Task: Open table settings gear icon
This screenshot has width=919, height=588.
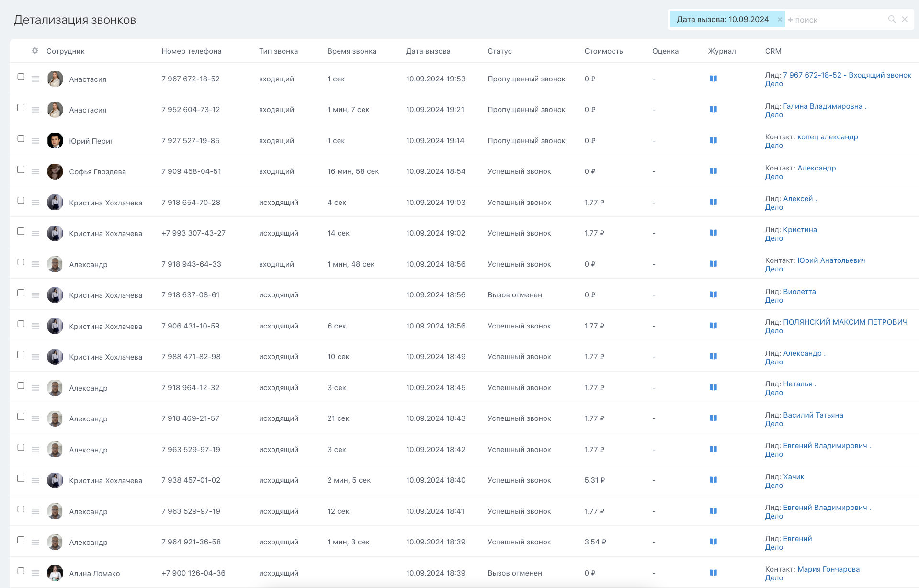Action: 35,51
